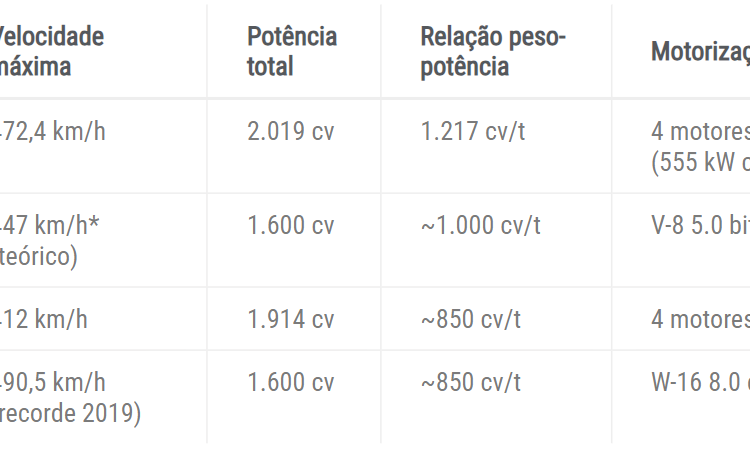Click the 12 km/h speed cell
Viewport: 750px width, 451px height.
tap(44, 319)
